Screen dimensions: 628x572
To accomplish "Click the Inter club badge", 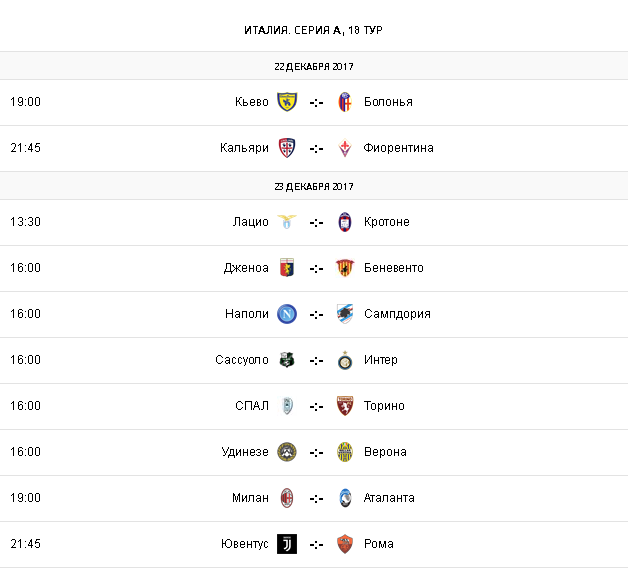I will tap(345, 359).
